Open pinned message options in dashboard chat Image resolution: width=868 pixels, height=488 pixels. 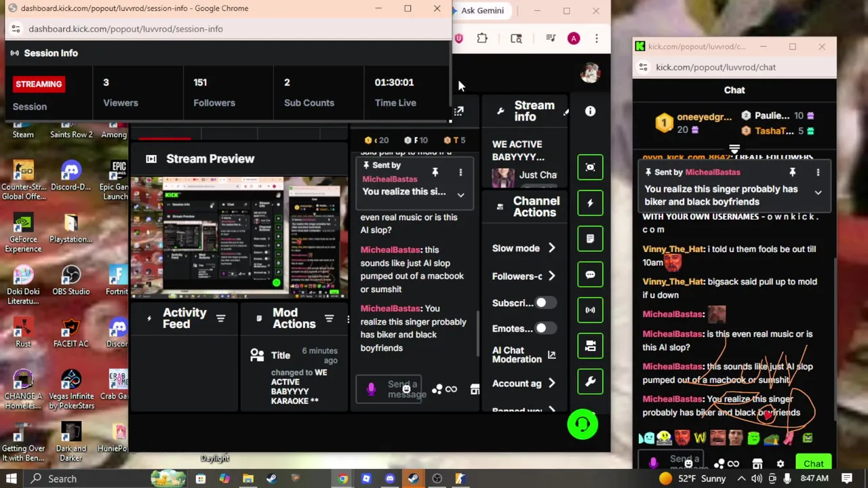pyautogui.click(x=460, y=172)
